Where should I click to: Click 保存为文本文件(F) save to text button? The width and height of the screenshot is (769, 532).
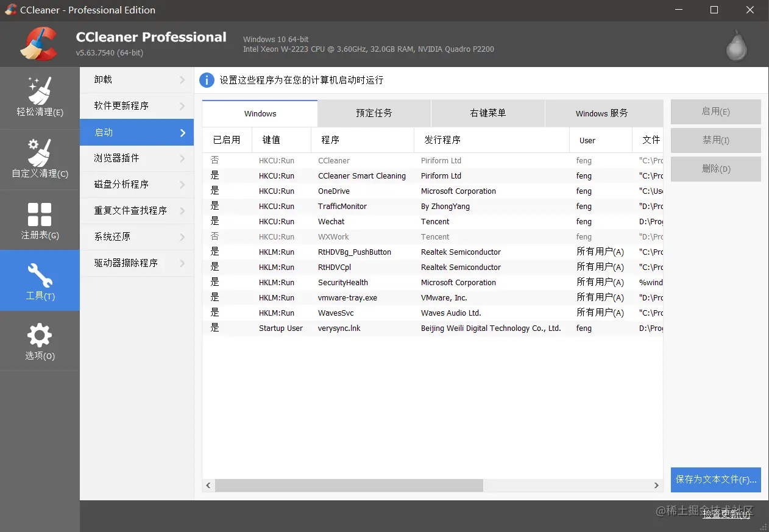pos(716,480)
